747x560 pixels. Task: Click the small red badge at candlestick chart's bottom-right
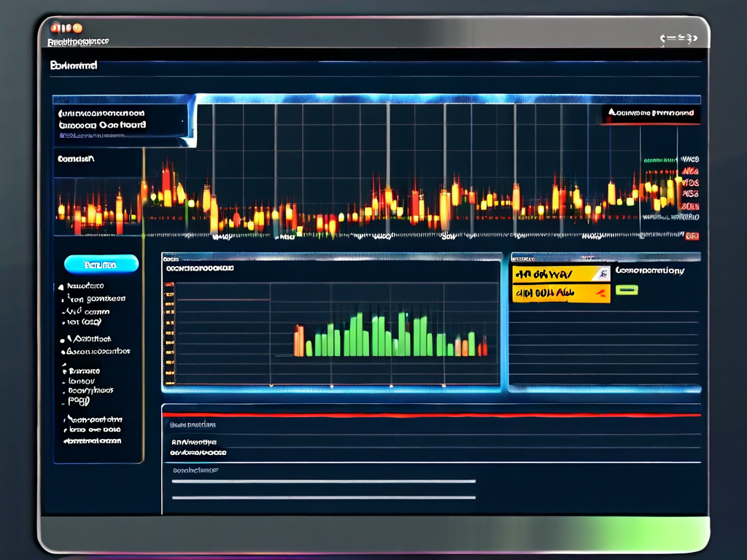point(692,236)
